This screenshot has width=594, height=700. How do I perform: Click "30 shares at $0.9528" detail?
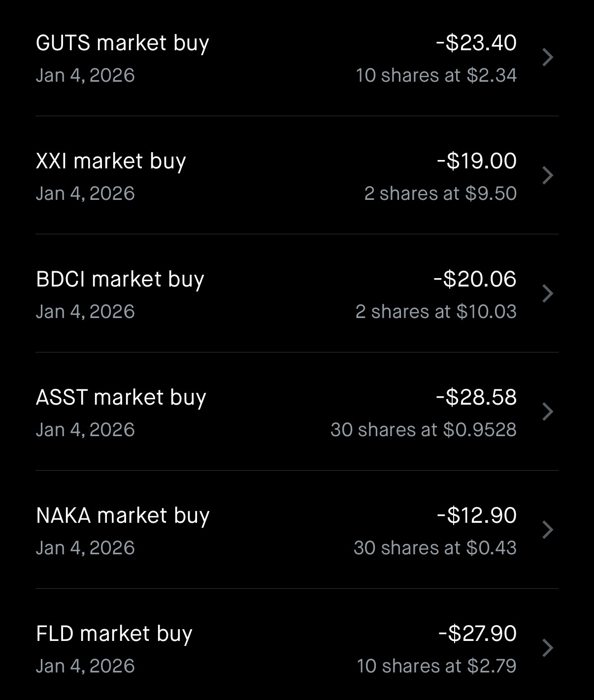click(x=424, y=430)
